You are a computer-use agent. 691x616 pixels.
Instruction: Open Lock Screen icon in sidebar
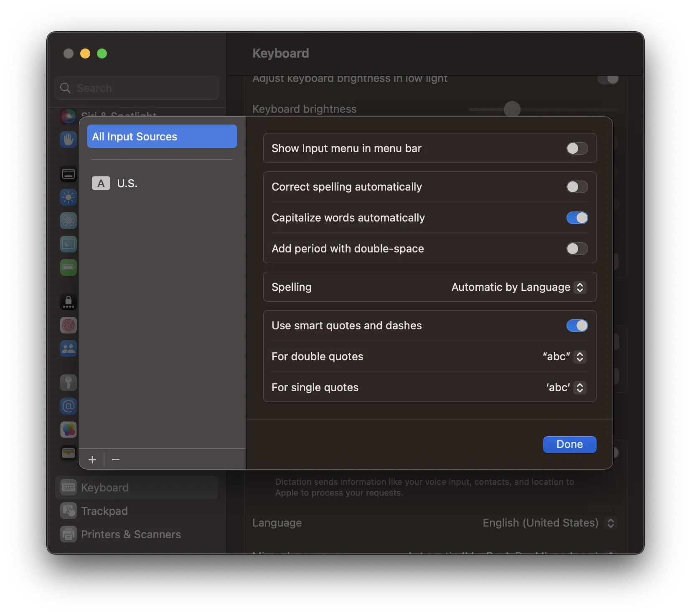69,302
